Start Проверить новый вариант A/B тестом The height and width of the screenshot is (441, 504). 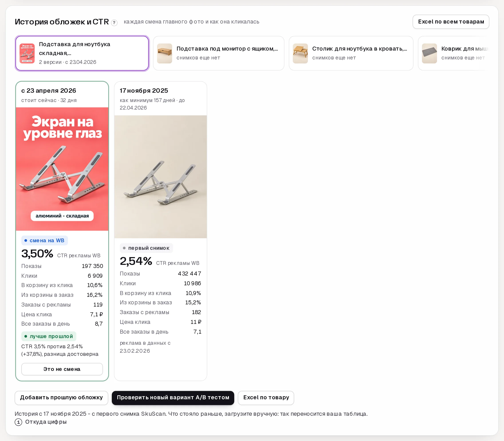coord(173,398)
